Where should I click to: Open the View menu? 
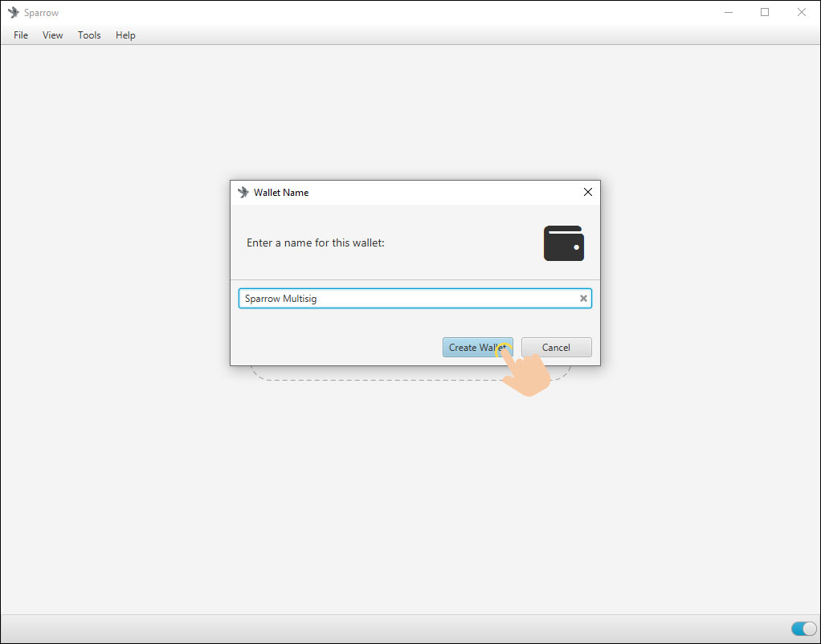tap(53, 35)
